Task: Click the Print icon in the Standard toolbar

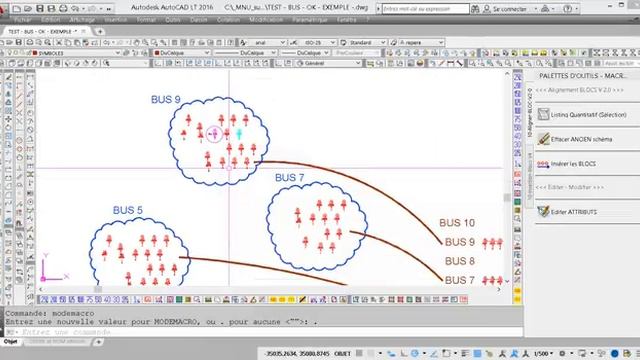Action: point(30,42)
